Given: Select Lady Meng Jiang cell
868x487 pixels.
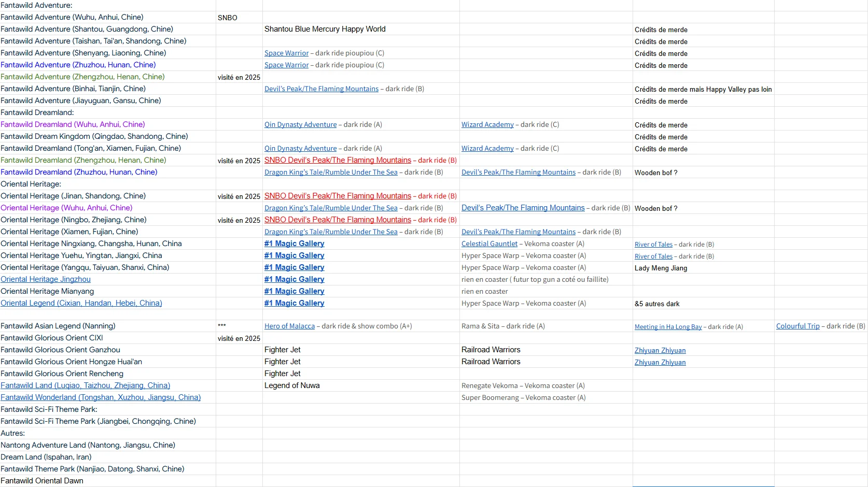Looking at the screenshot, I should (703, 267).
